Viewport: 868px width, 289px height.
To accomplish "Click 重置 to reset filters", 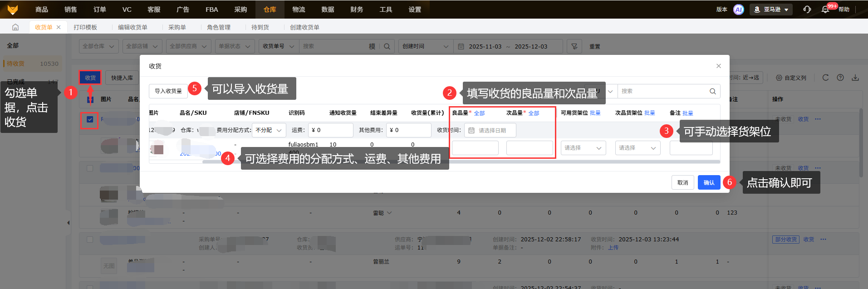I will [x=595, y=47].
